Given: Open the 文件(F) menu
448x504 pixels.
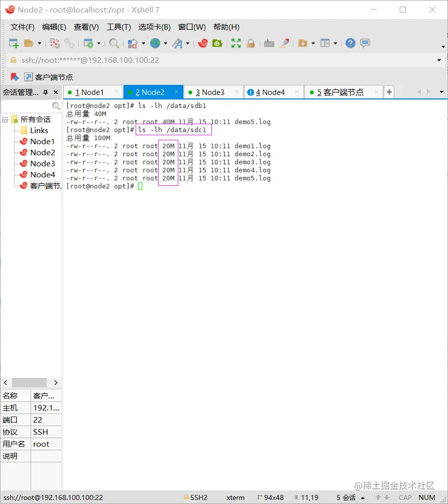Looking at the screenshot, I should (23, 27).
